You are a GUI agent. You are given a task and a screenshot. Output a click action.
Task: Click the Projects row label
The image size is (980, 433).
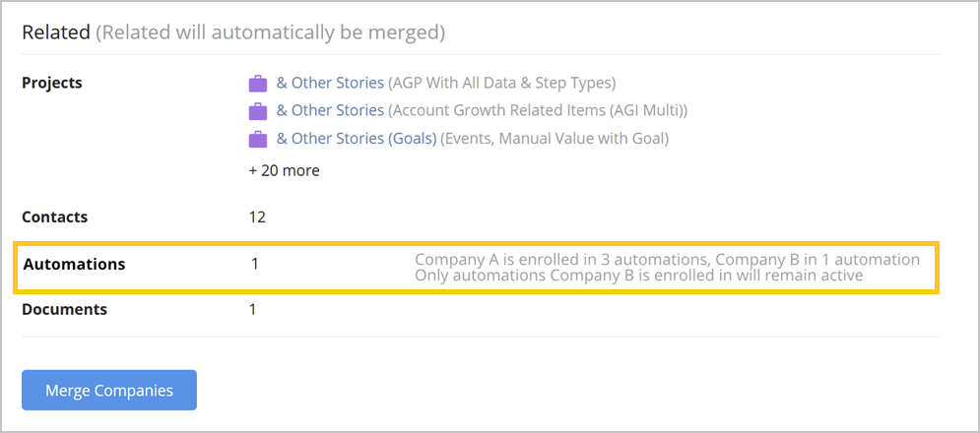point(52,83)
